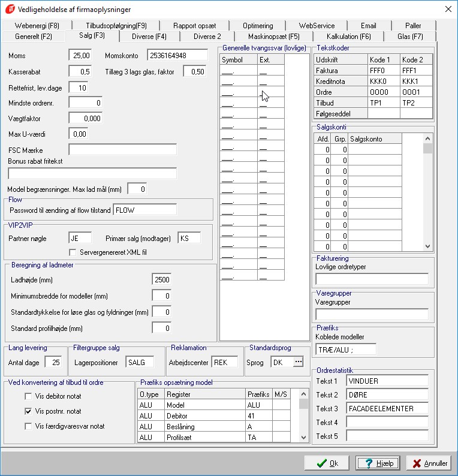Close the firmaoplysninger dialog window

[448, 9]
